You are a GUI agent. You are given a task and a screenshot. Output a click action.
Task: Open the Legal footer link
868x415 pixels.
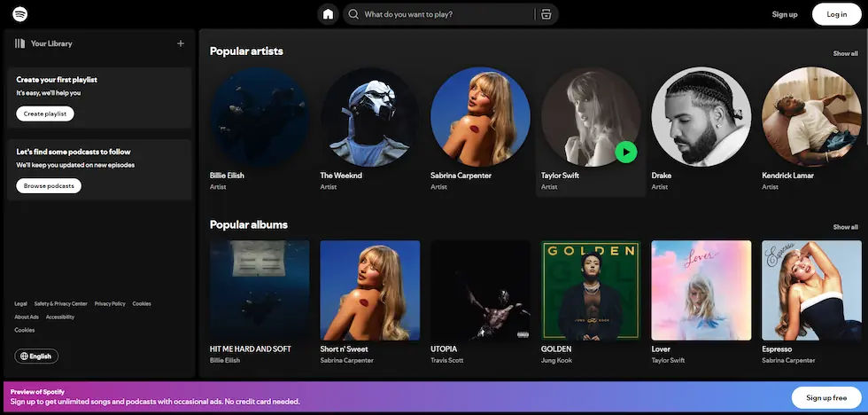(x=20, y=303)
